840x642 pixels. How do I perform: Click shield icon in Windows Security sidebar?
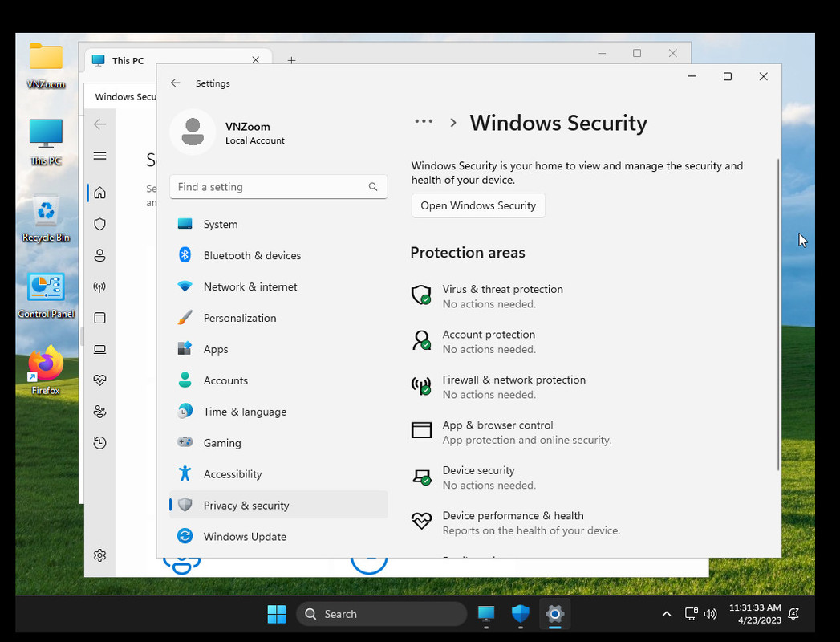click(99, 224)
